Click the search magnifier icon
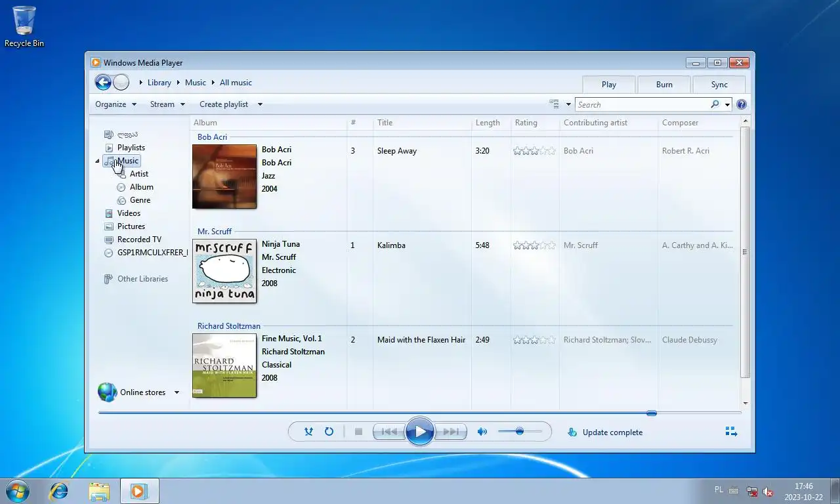The image size is (840, 504). tap(715, 104)
